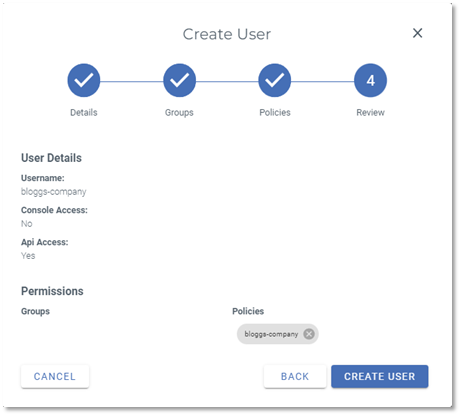Click the step 4 Review circle

coord(370,80)
